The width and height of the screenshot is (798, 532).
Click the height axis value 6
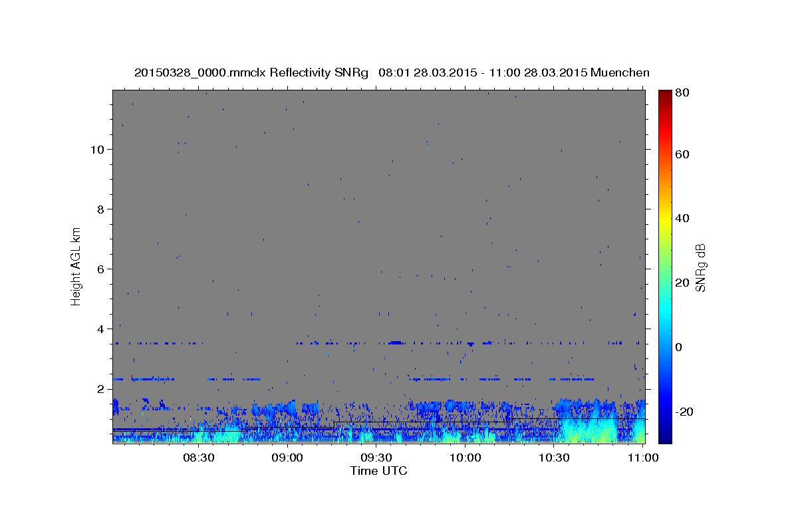click(x=99, y=269)
